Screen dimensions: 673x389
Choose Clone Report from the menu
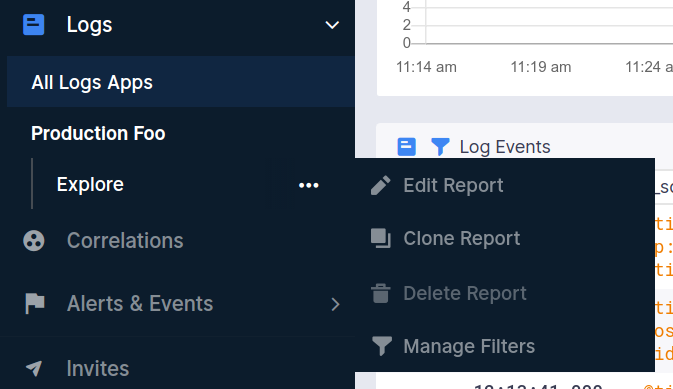[462, 238]
